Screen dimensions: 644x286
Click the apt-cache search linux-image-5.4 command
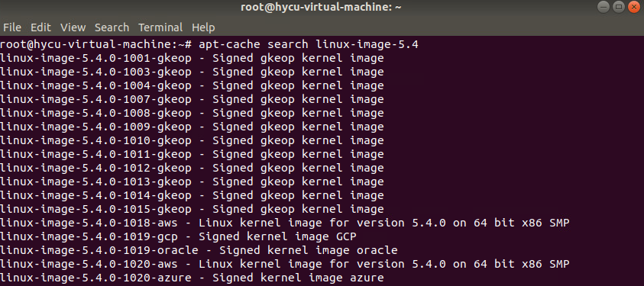(309, 44)
